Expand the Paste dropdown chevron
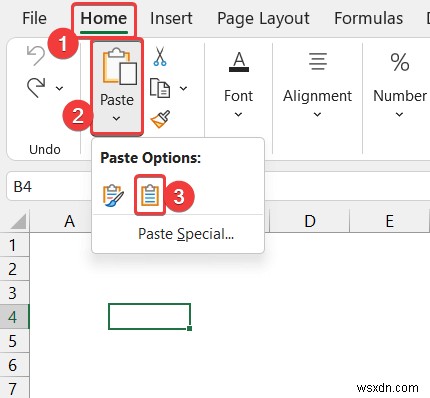The image size is (430, 398). click(x=116, y=118)
